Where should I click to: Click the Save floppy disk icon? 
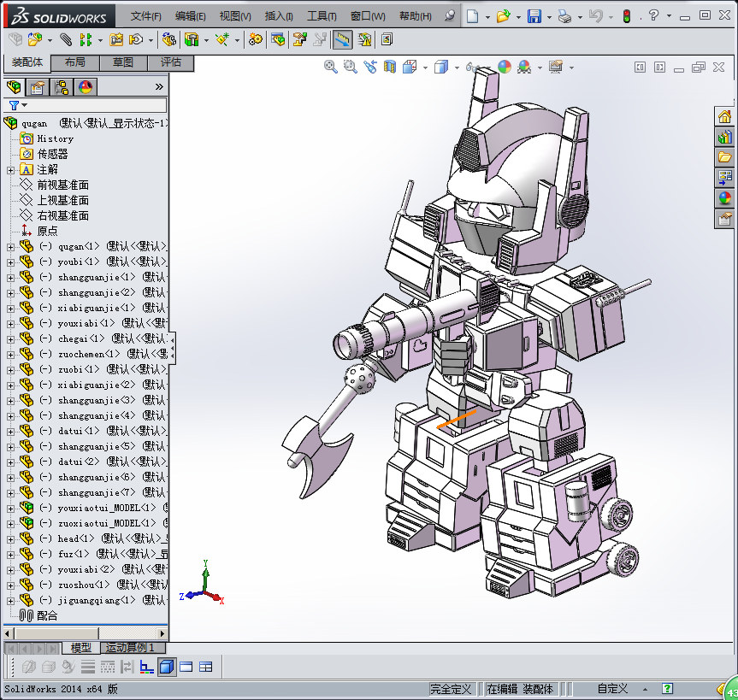click(534, 16)
